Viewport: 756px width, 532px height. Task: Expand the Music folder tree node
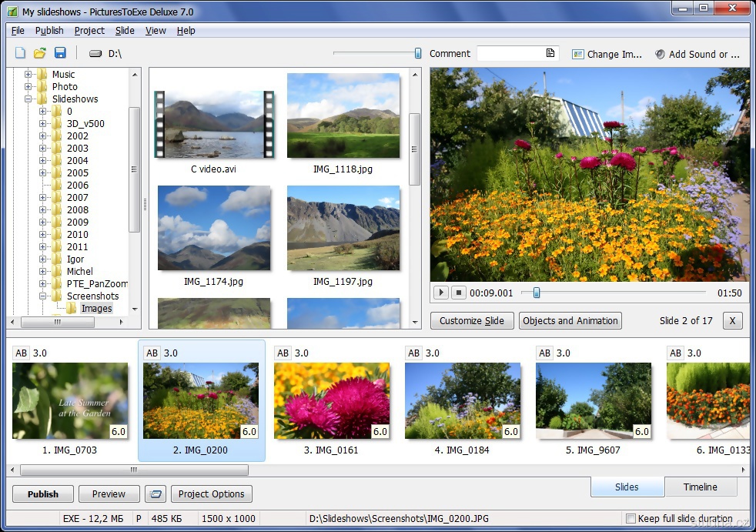28,75
